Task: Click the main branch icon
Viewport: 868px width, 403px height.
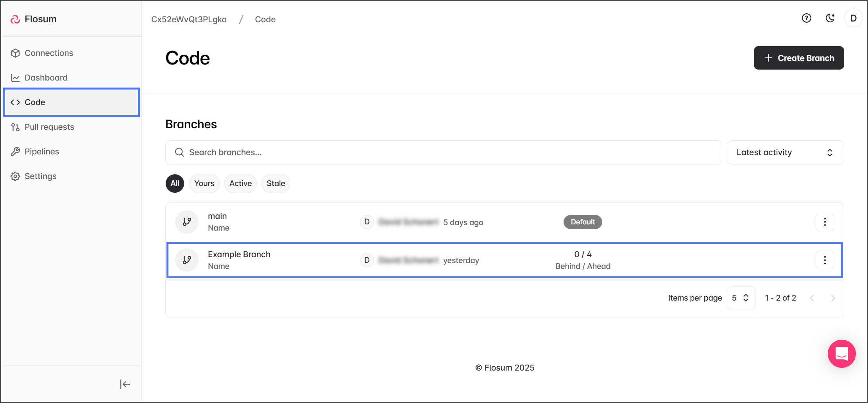Action: pos(187,222)
